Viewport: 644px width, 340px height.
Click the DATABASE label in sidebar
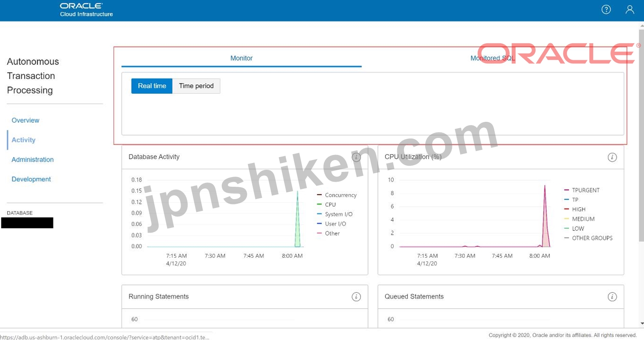(20, 213)
